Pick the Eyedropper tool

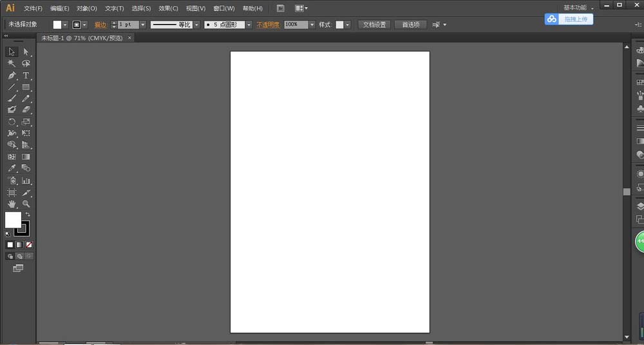click(12, 168)
